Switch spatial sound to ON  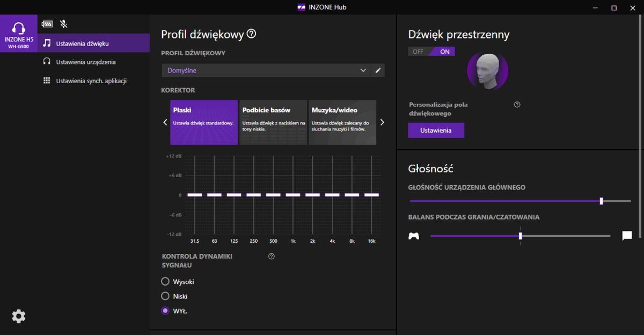click(x=444, y=52)
